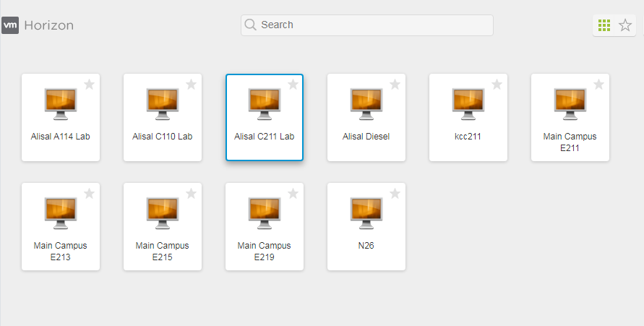Mark kcc211 as favorite
Viewport: 644px width, 326px height.
pos(497,85)
